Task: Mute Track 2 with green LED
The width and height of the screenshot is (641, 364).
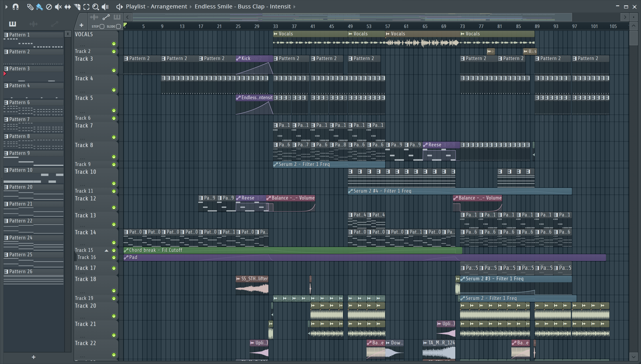Action: click(114, 51)
